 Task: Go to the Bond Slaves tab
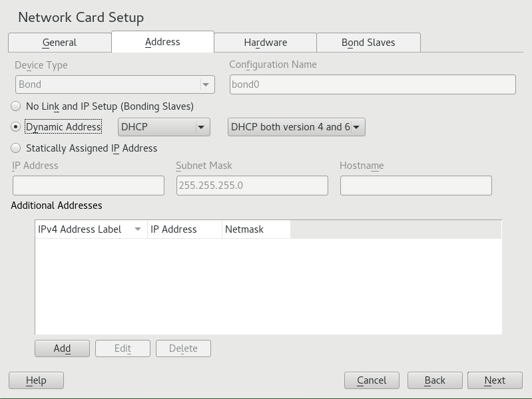tap(368, 43)
